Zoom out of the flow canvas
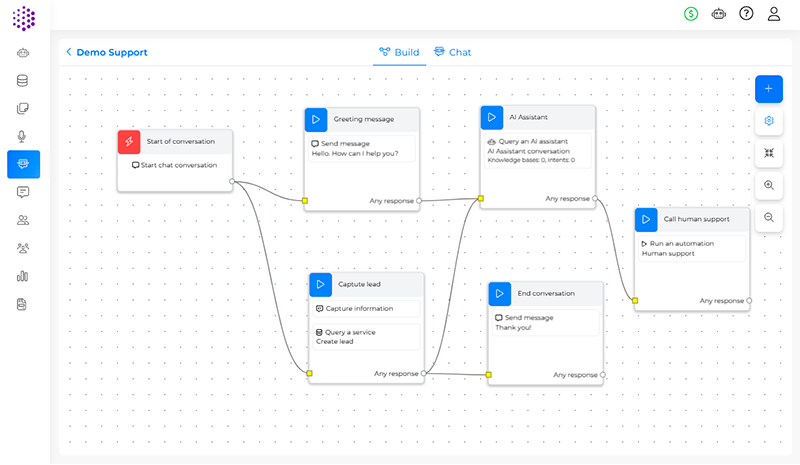 (768, 217)
